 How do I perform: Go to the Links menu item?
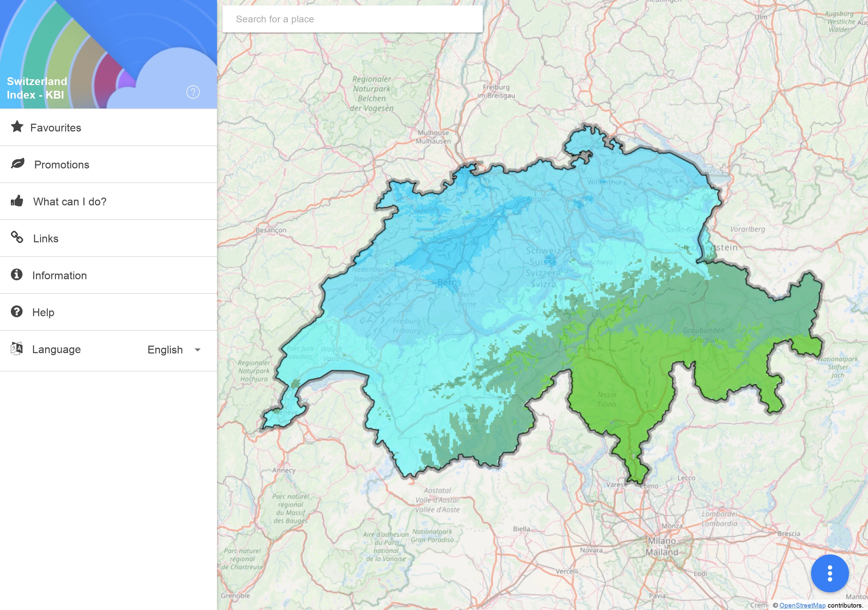pos(46,239)
